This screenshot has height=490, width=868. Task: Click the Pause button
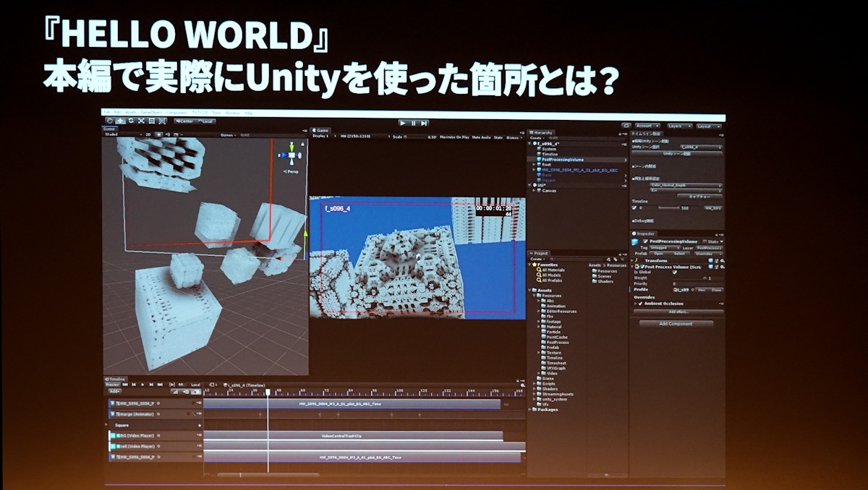click(x=413, y=123)
